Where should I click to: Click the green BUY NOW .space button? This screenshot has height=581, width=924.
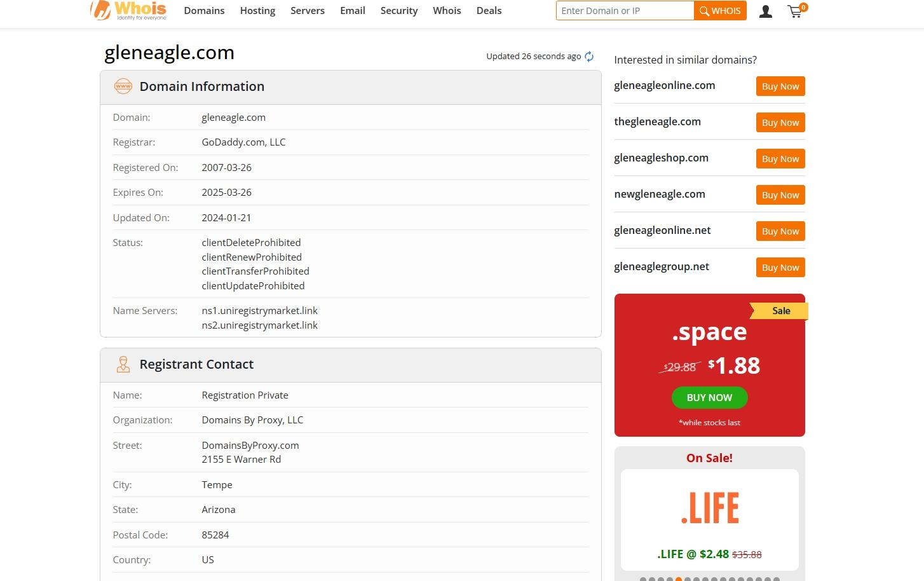tap(709, 398)
